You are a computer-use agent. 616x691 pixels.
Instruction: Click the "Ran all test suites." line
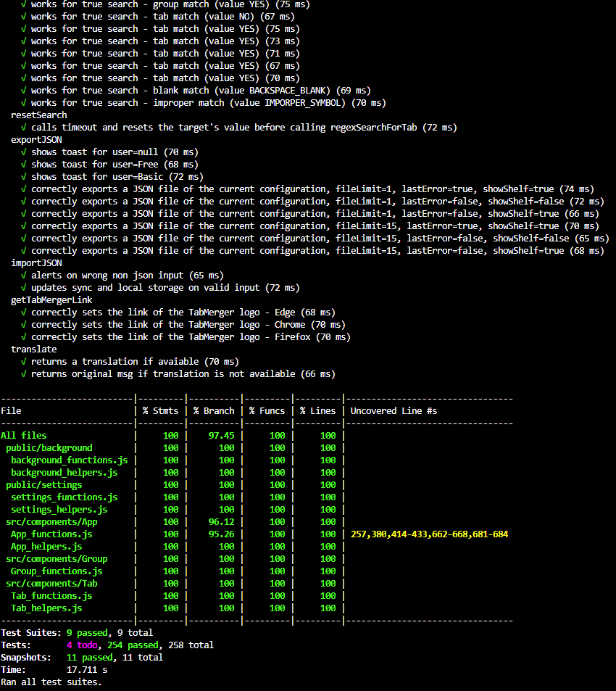click(51, 682)
